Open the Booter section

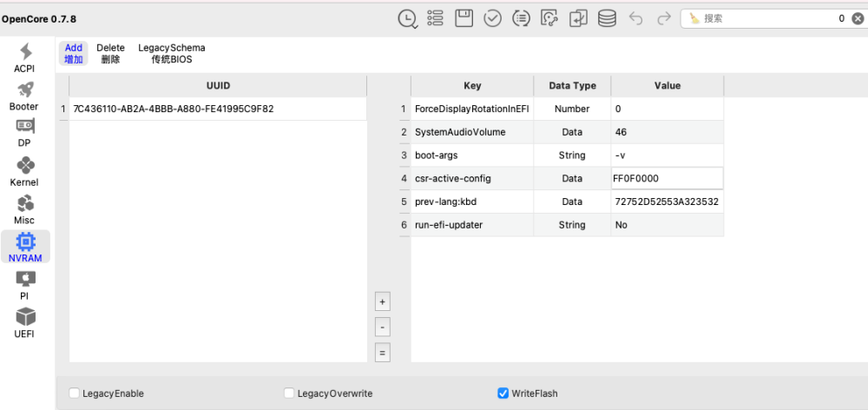pyautogui.click(x=24, y=96)
